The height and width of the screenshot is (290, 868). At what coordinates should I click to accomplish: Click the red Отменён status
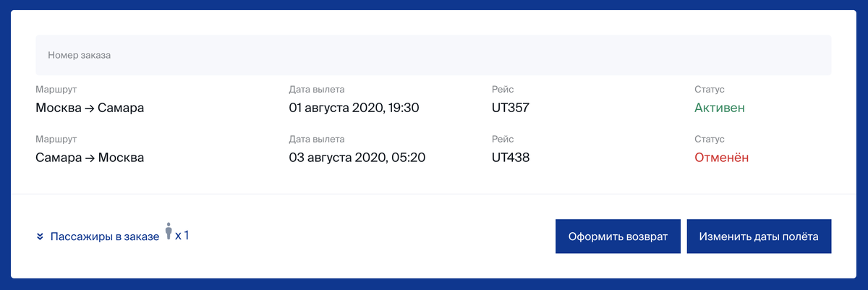[721, 157]
